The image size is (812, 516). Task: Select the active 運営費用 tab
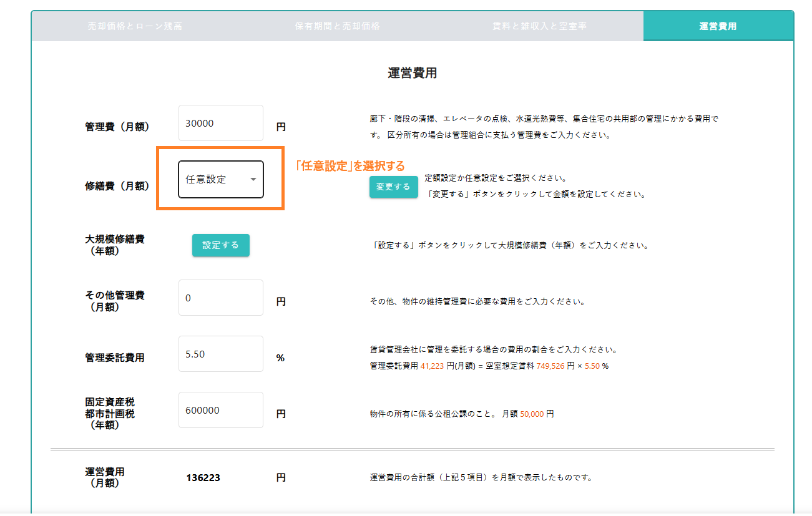pos(718,26)
